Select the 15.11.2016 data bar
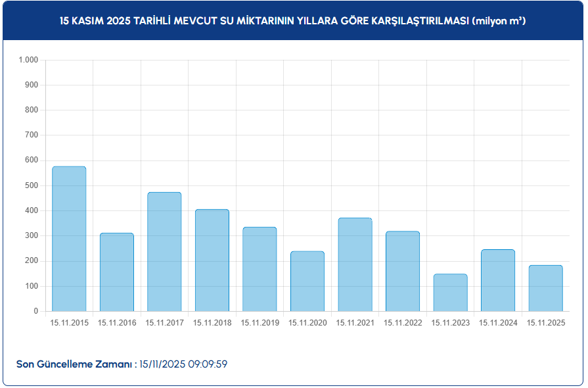The image size is (588, 388). [117, 272]
